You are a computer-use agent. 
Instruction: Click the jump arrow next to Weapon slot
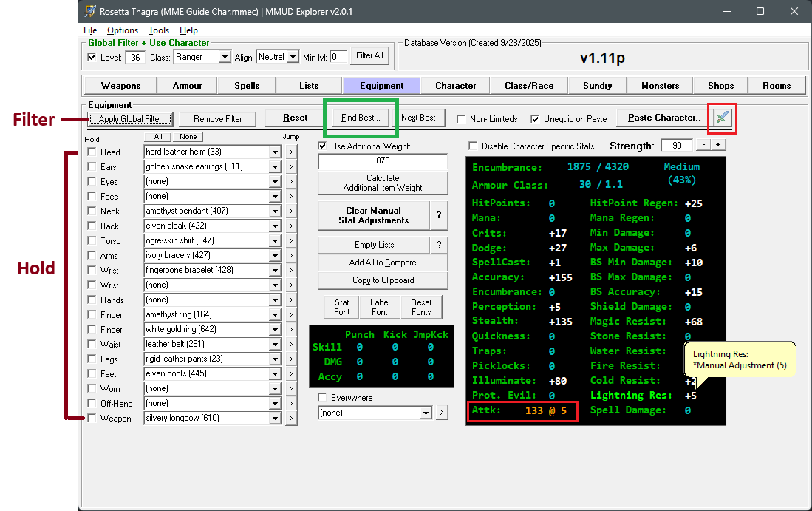click(x=291, y=418)
